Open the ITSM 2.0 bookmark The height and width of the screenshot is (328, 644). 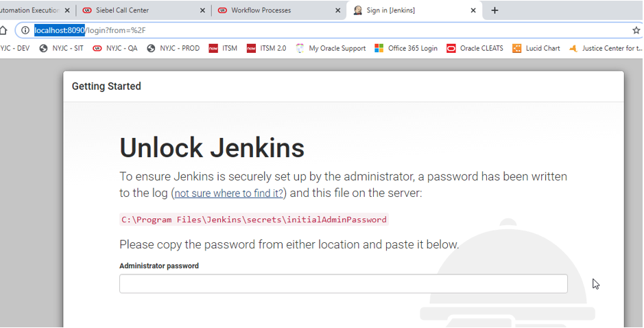266,48
